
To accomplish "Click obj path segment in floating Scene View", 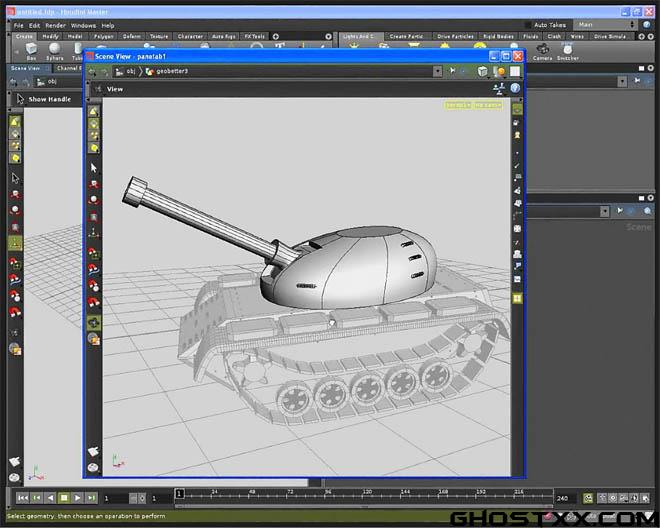I will coord(126,72).
